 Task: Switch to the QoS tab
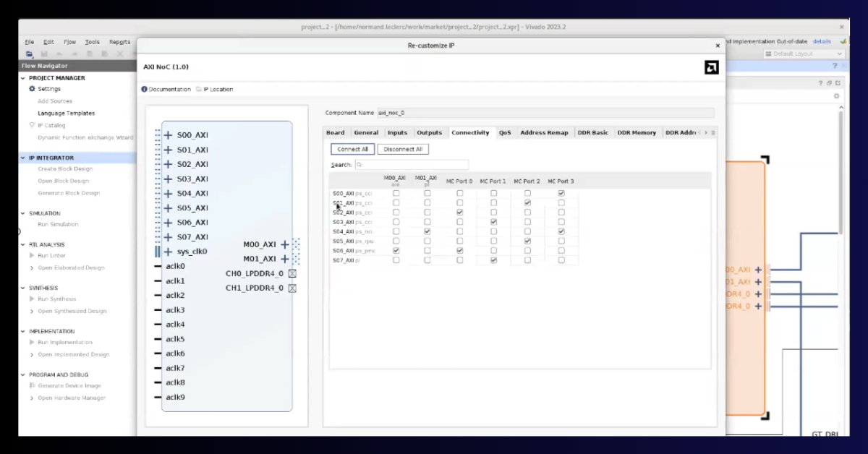[505, 132]
